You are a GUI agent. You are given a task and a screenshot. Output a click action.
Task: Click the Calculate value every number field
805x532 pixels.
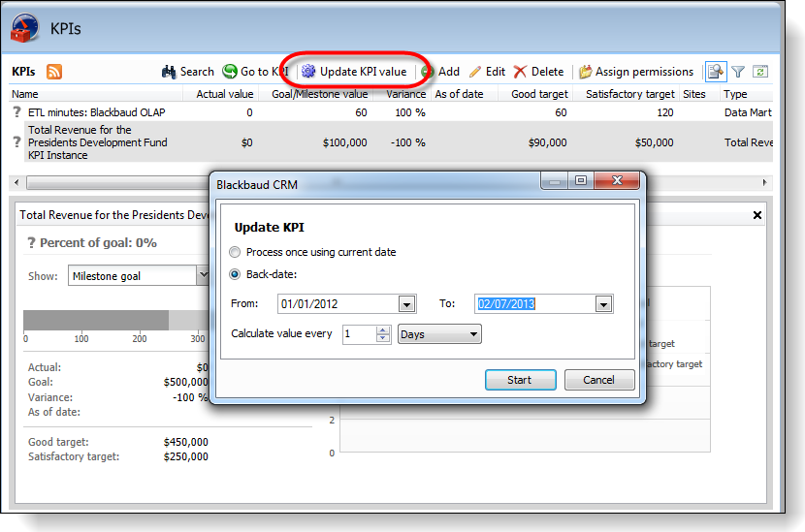point(360,334)
